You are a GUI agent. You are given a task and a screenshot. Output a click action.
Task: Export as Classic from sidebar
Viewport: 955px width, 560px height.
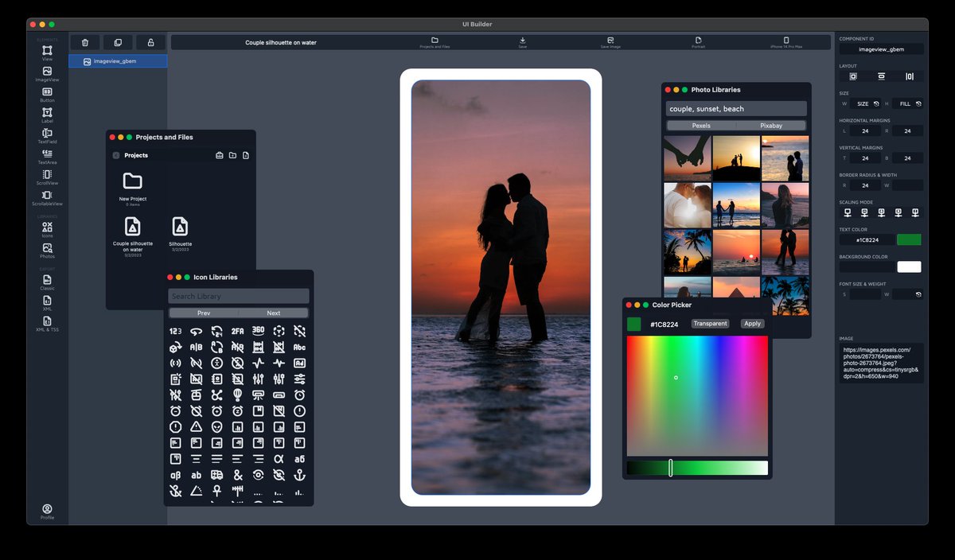click(x=47, y=282)
